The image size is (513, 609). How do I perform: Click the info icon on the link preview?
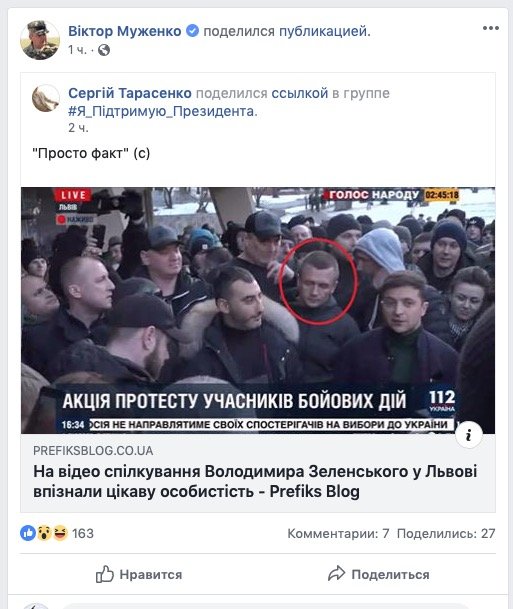tap(469, 435)
